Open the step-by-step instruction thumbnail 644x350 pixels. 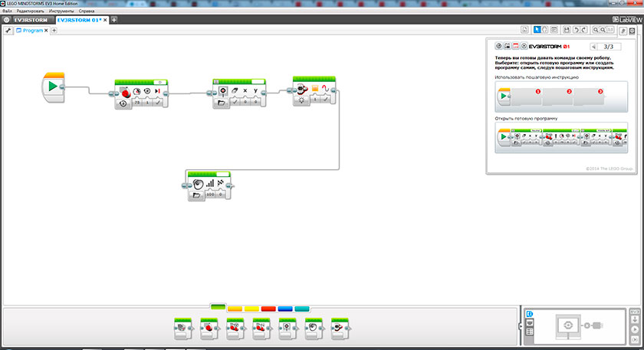(561, 96)
